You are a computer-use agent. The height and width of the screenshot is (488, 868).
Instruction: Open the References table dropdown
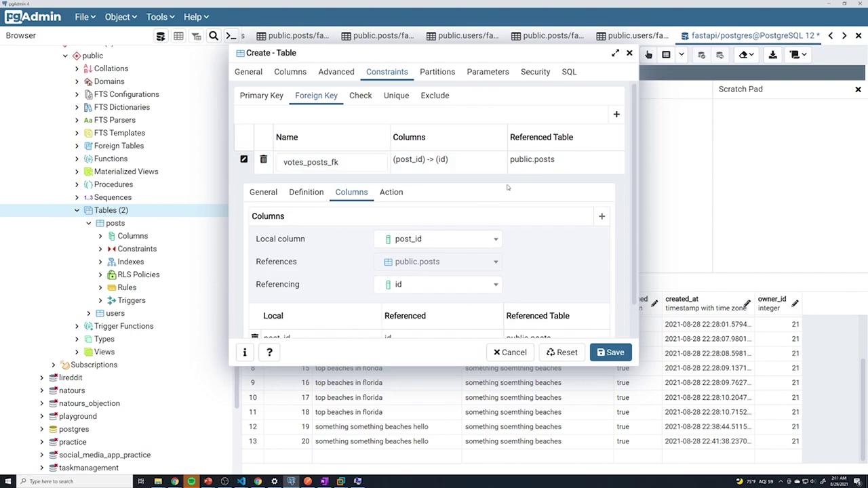tap(439, 262)
